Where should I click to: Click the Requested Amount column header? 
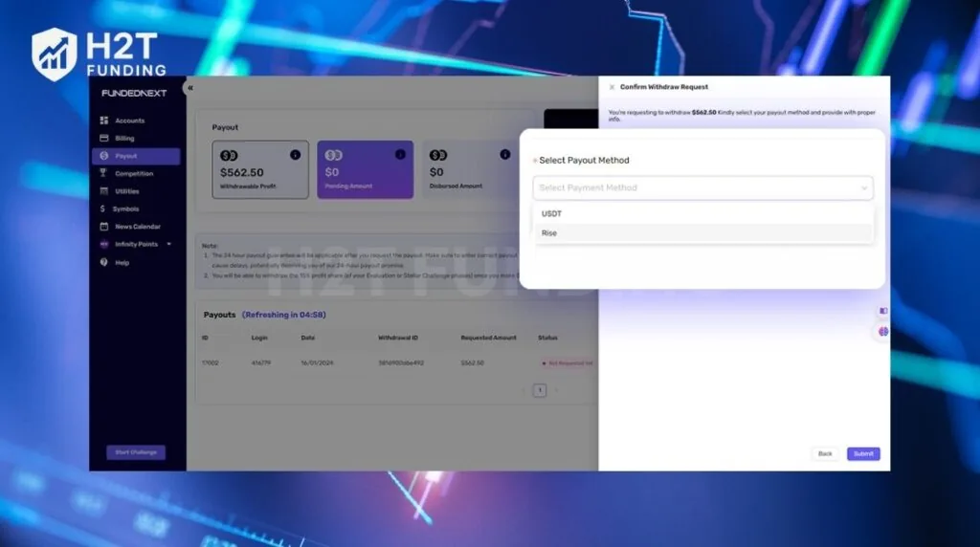pyautogui.click(x=489, y=338)
